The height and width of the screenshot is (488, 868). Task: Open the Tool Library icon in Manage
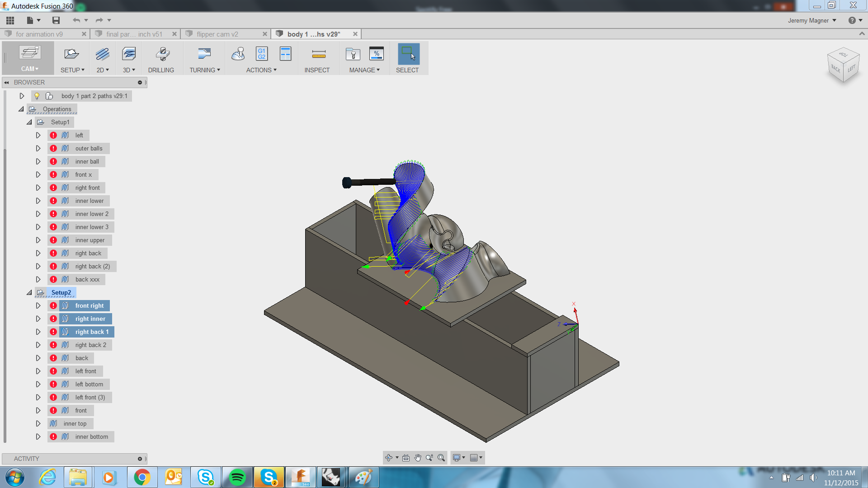(353, 54)
